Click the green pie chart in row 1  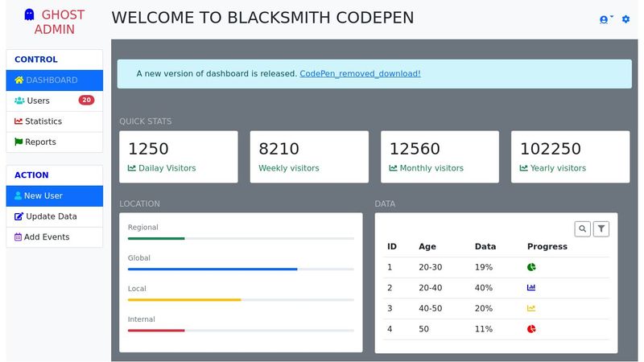coord(531,267)
